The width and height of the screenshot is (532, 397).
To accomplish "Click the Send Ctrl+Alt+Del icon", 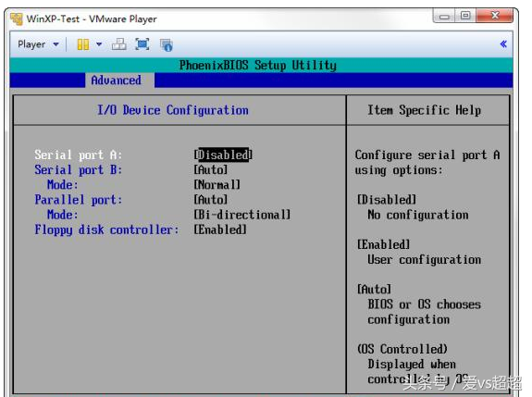I will coord(119,44).
